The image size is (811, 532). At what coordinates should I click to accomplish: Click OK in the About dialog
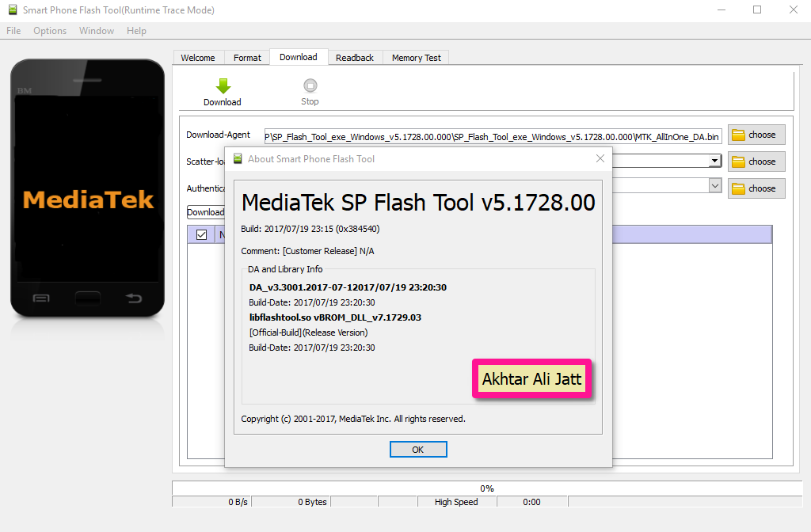click(418, 450)
